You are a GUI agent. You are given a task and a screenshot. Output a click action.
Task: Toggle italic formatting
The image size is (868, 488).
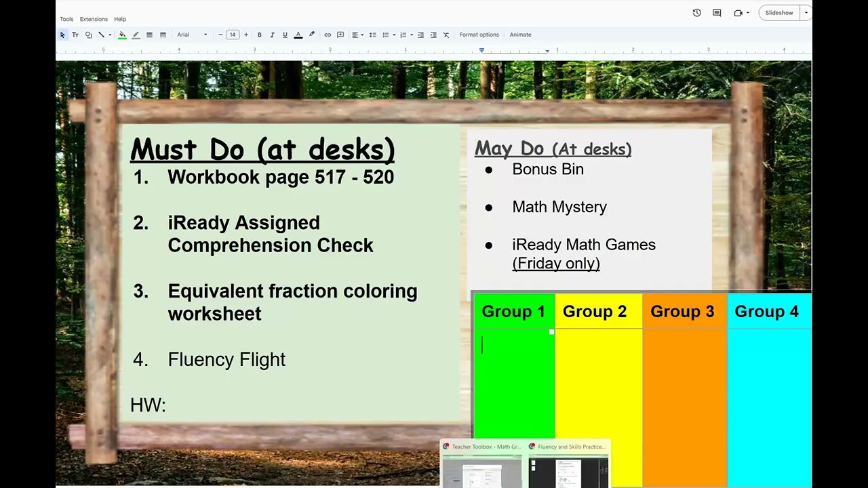click(x=272, y=35)
